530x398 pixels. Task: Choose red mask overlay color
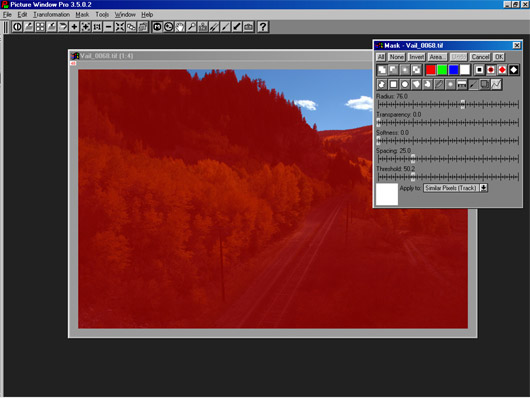point(431,70)
